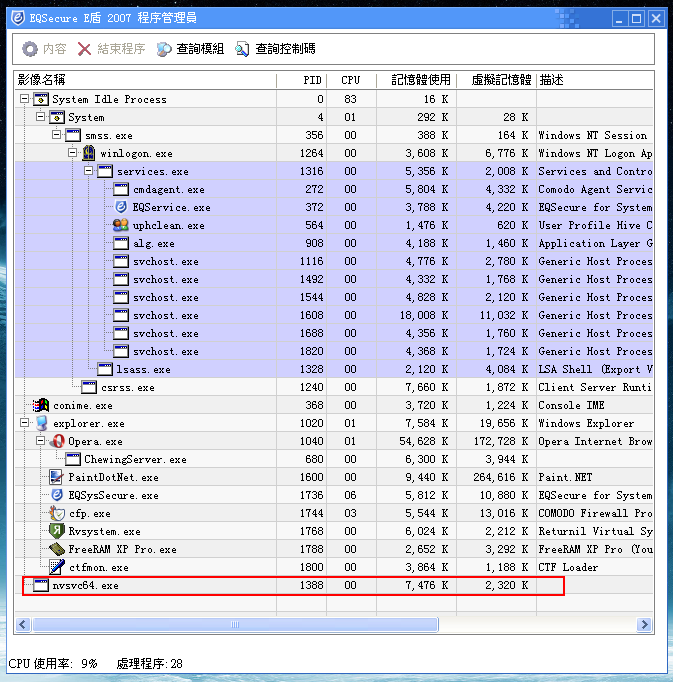Click the 查詢控制碼 search icon
673x682 pixels.
point(242,49)
